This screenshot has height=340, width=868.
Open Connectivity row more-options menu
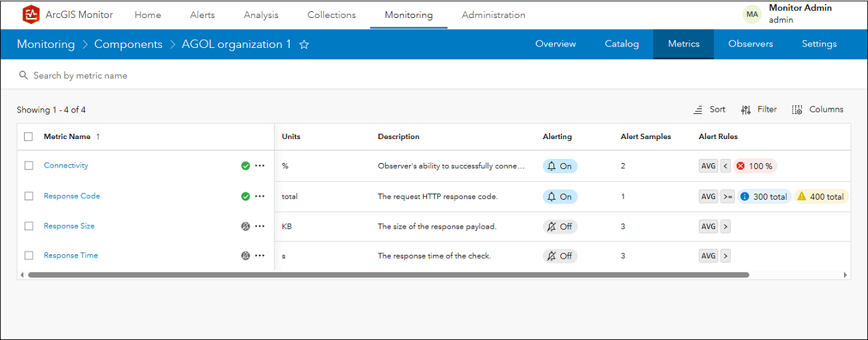tap(260, 166)
